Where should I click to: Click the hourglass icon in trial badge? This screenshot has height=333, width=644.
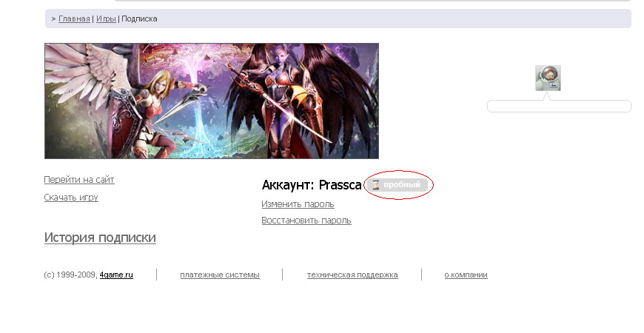point(375,185)
